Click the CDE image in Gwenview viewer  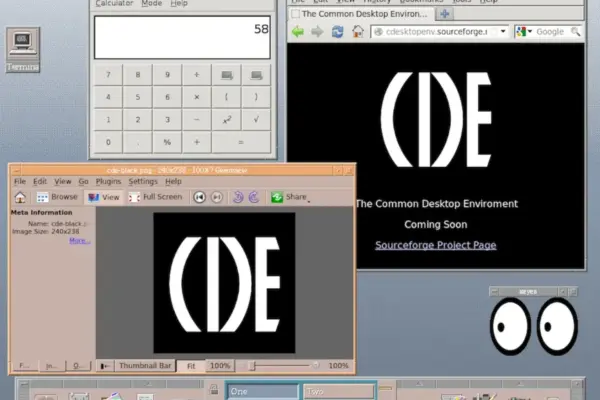click(x=224, y=283)
